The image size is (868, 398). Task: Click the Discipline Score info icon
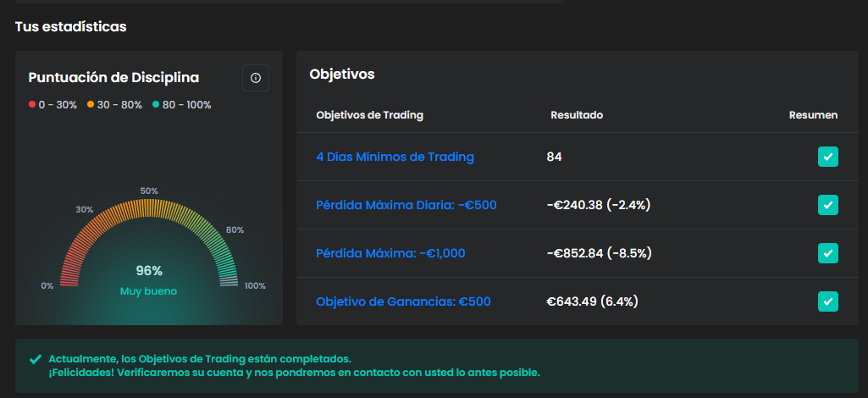click(x=256, y=78)
